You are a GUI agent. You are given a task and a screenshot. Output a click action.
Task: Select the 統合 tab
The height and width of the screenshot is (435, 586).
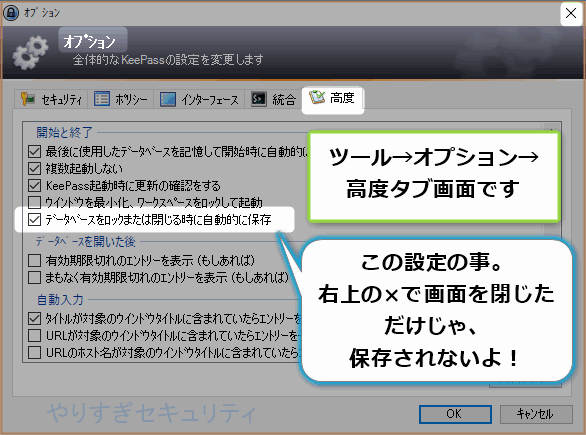[x=274, y=99]
